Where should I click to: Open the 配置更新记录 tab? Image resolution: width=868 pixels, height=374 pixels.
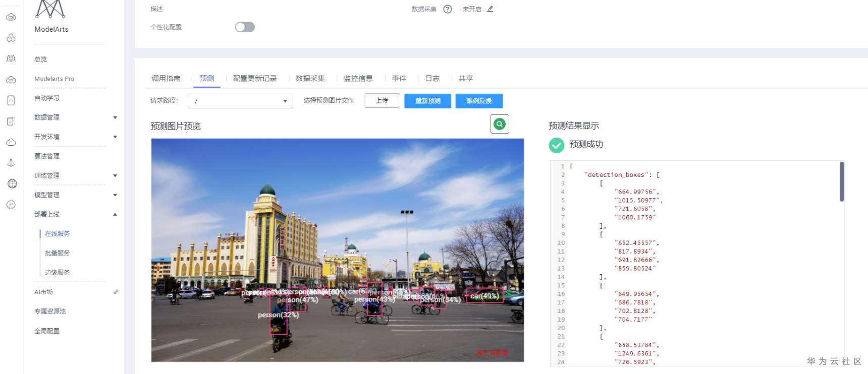(x=255, y=78)
